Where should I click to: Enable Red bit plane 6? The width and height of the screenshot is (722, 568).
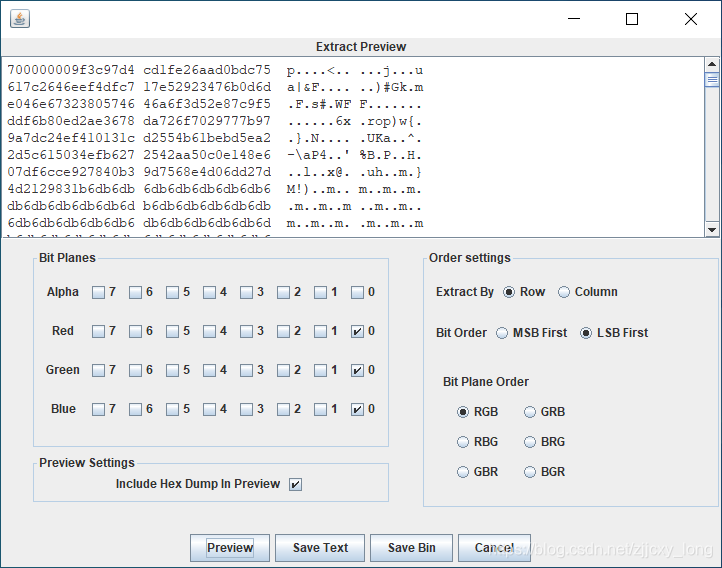click(135, 331)
